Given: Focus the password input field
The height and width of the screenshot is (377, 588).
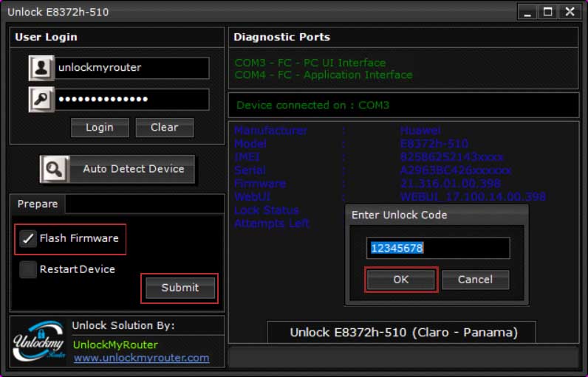Looking at the screenshot, I should [132, 99].
